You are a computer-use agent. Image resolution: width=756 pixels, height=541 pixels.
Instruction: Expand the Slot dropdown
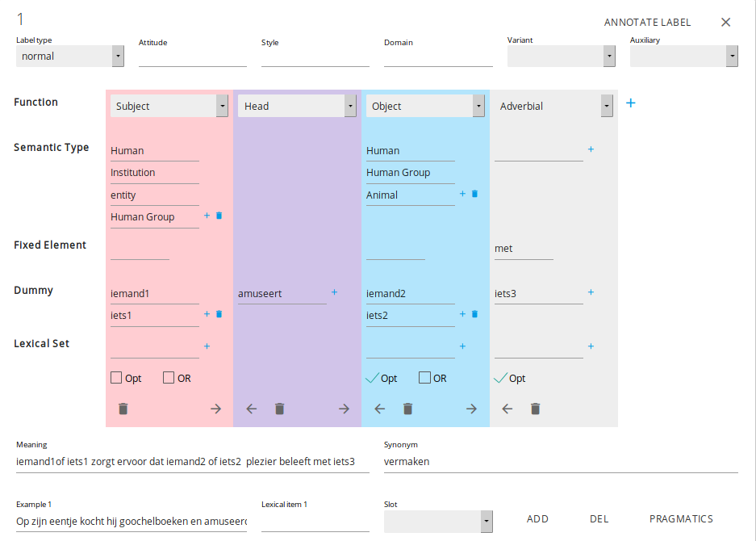[x=438, y=522]
